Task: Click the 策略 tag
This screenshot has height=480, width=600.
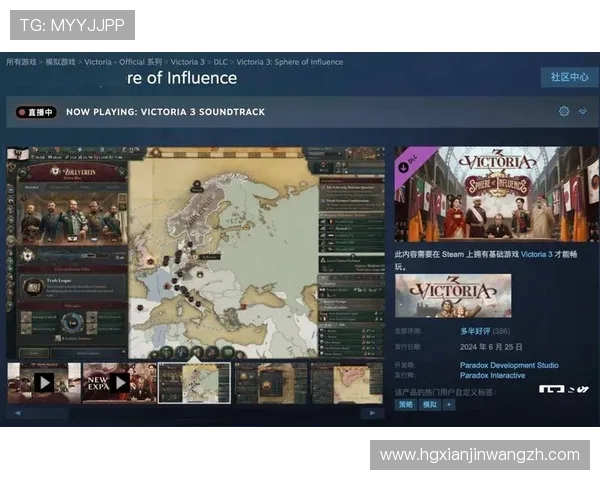Action: pos(406,405)
